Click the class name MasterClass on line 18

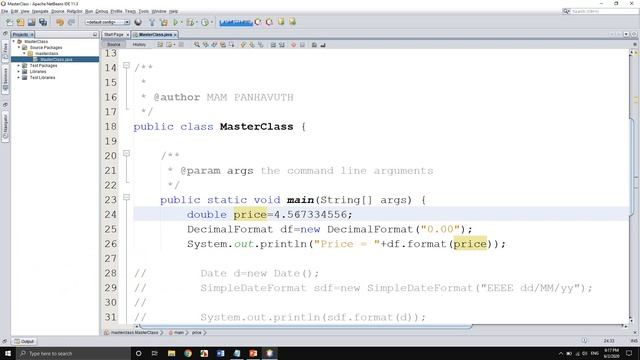point(256,127)
